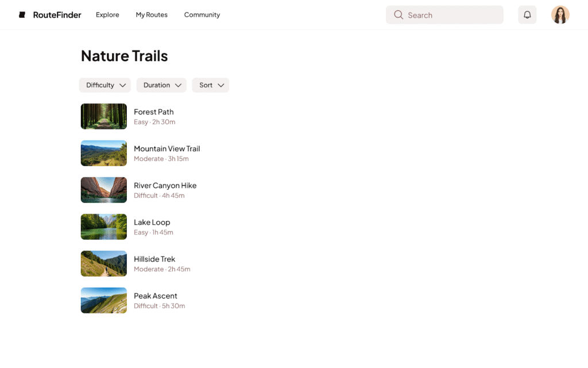
Task: Open the Forest Path thumbnail image
Action: [x=104, y=116]
